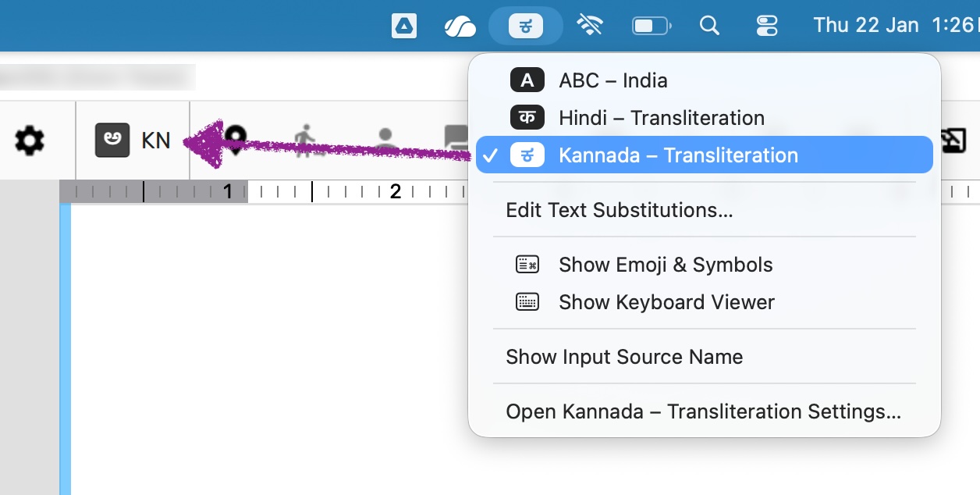Viewport: 980px width, 495px height.
Task: Toggle Show Input Source Name
Action: [x=623, y=357]
